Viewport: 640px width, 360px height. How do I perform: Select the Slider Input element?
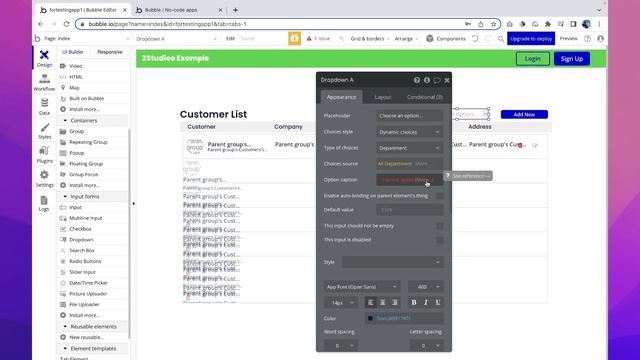[x=82, y=272]
